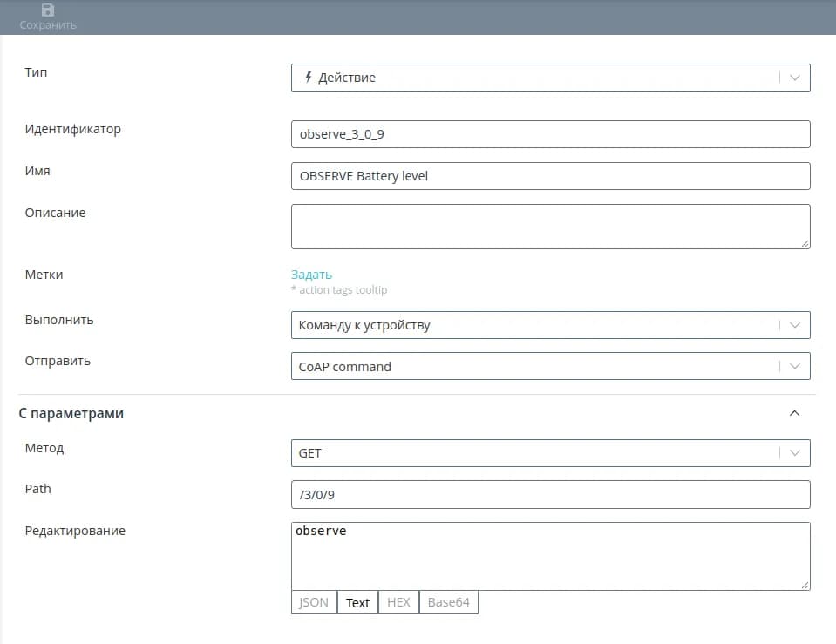Focus the Path field containing /3/0/9

[550, 495]
